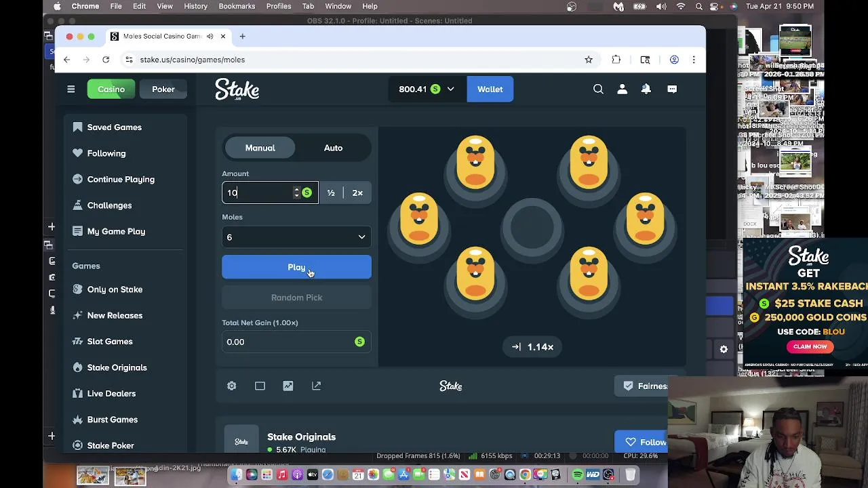Open the Chrome Edit menu
Image resolution: width=868 pixels, height=488 pixels.
pos(139,6)
